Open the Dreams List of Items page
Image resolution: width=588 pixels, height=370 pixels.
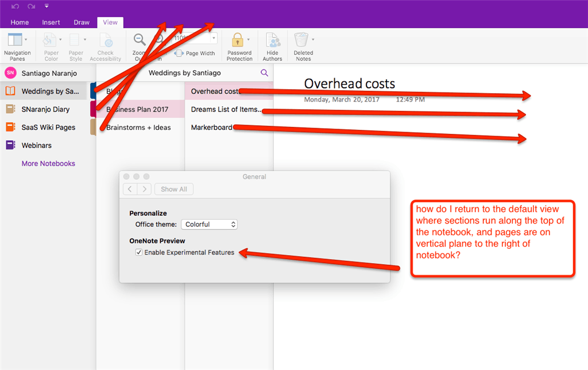[x=229, y=109]
